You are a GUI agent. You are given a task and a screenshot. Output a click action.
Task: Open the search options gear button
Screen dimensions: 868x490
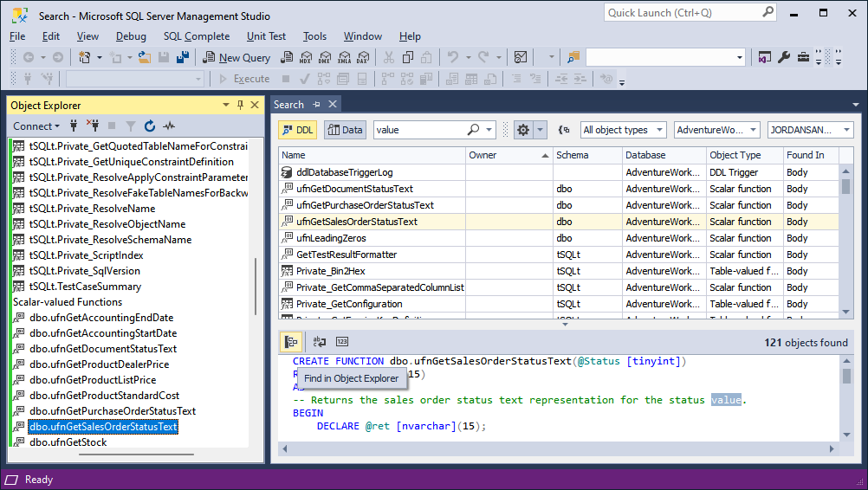tap(522, 130)
